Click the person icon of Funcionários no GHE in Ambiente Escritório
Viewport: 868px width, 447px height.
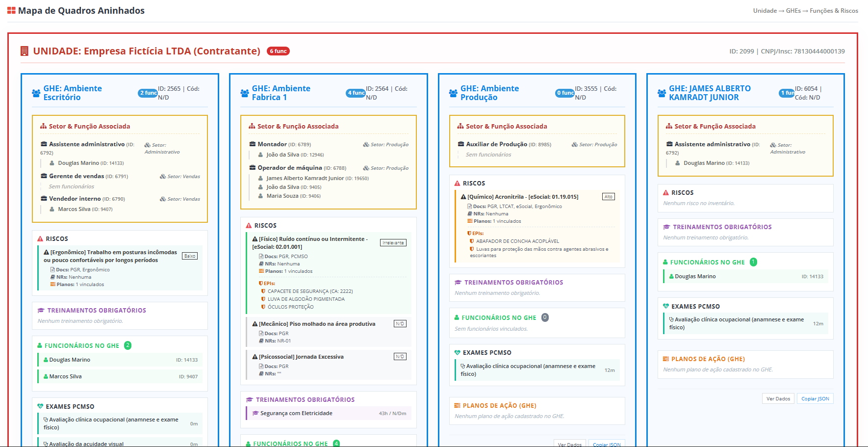point(40,345)
